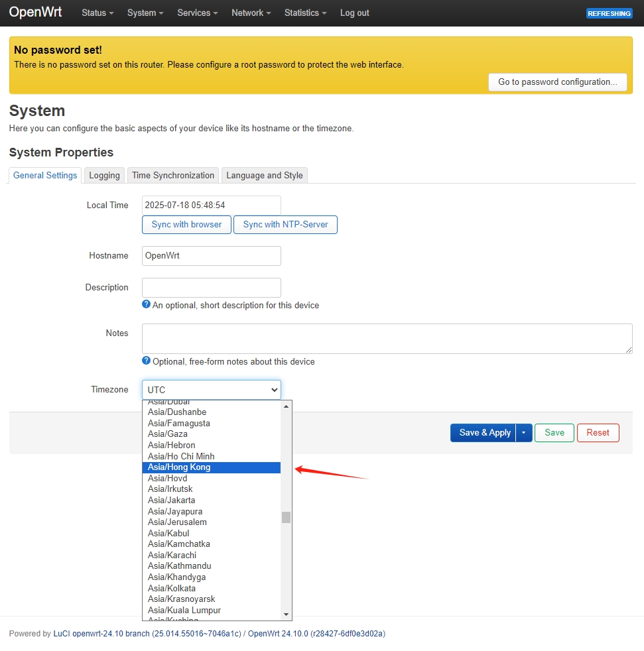This screenshot has height=651, width=644.
Task: Expand the Save & Apply options arrow
Action: click(524, 433)
